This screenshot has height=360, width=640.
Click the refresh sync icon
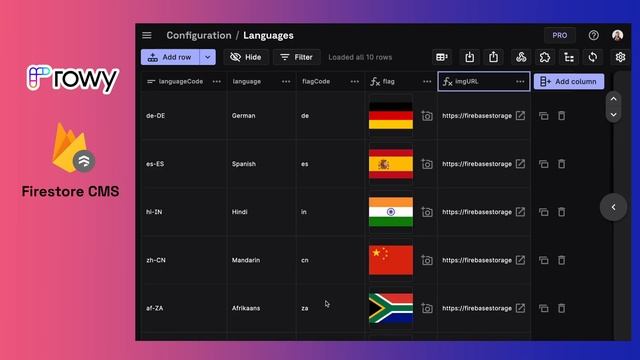[593, 57]
